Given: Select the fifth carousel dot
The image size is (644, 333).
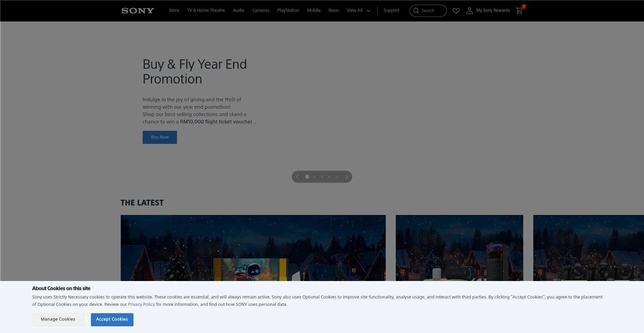Looking at the screenshot, I should click(x=337, y=177).
